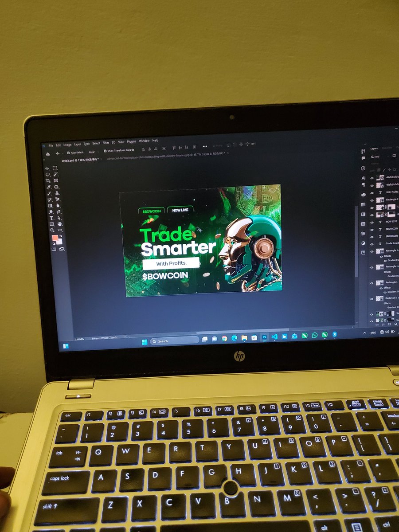Select the Hand tool
The image size is (399, 532).
click(59, 224)
